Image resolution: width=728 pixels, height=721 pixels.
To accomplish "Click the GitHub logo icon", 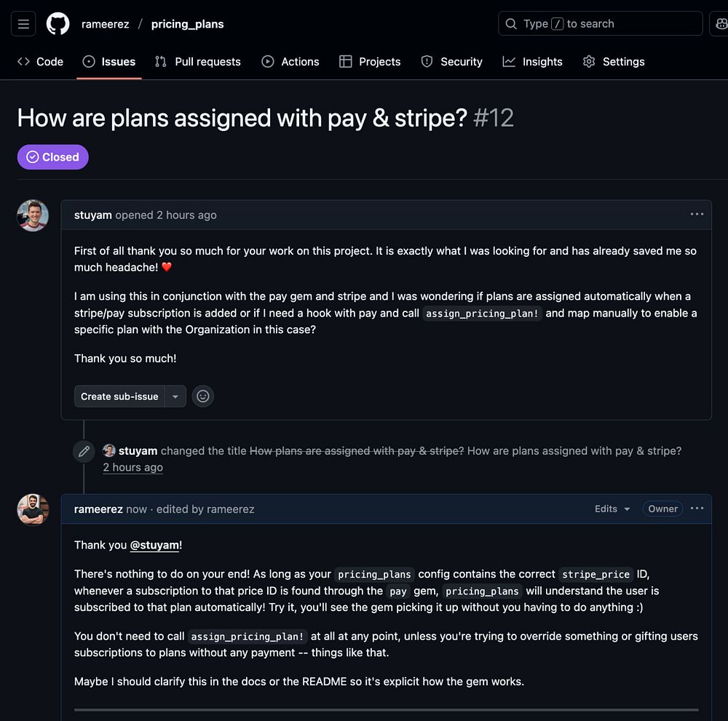I will pos(58,24).
